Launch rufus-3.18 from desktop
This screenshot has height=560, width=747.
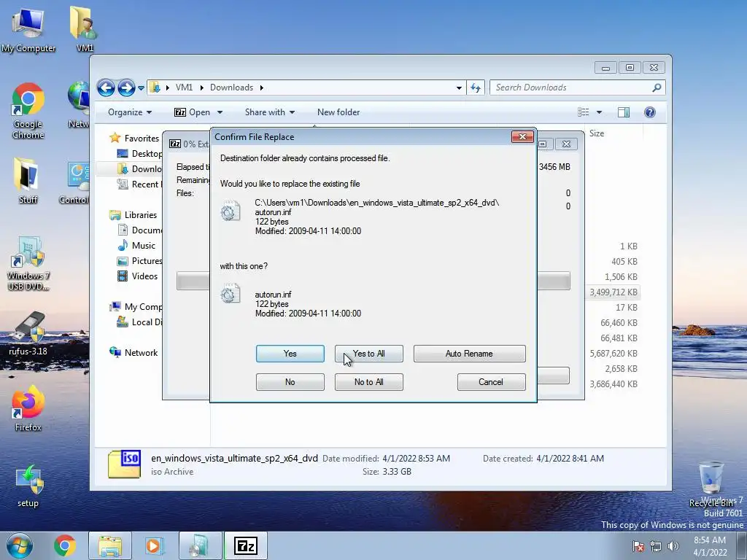(x=28, y=334)
